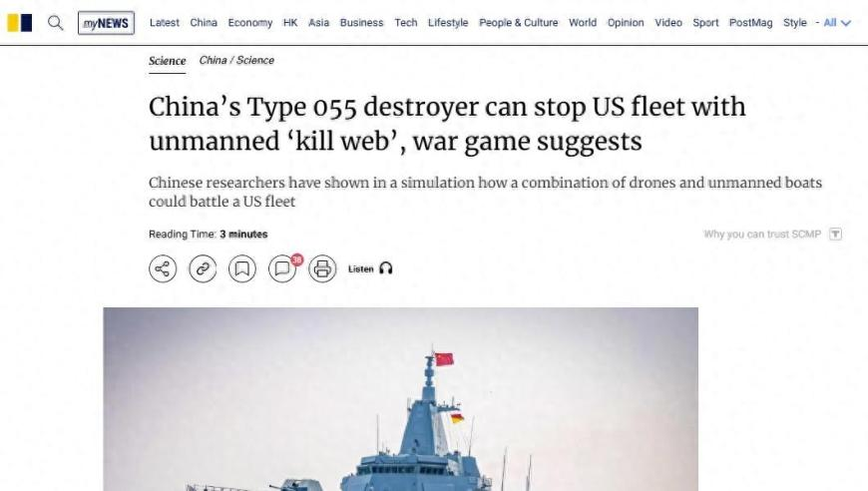
Task: Expand the All sections chevron
Action: [846, 23]
